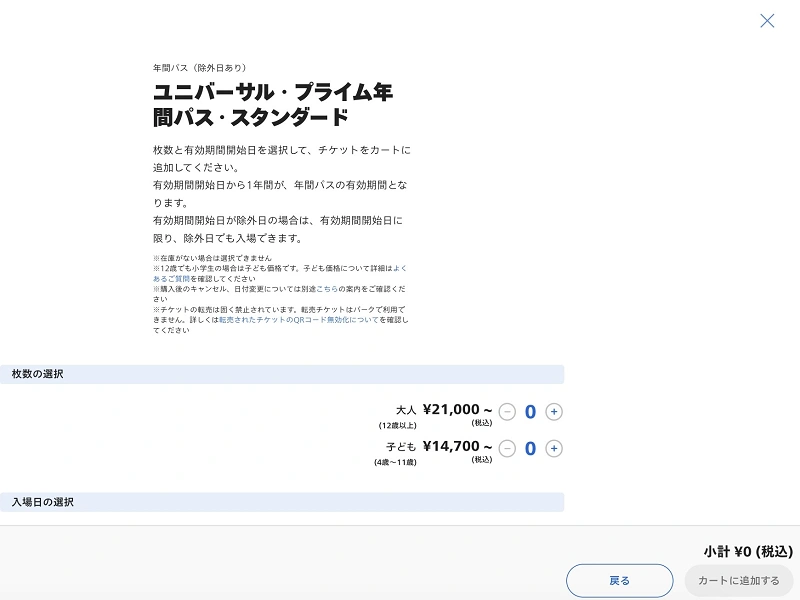The width and height of the screenshot is (800, 600).
Task: Open the こちら cancellation info link
Action: pyautogui.click(x=327, y=289)
